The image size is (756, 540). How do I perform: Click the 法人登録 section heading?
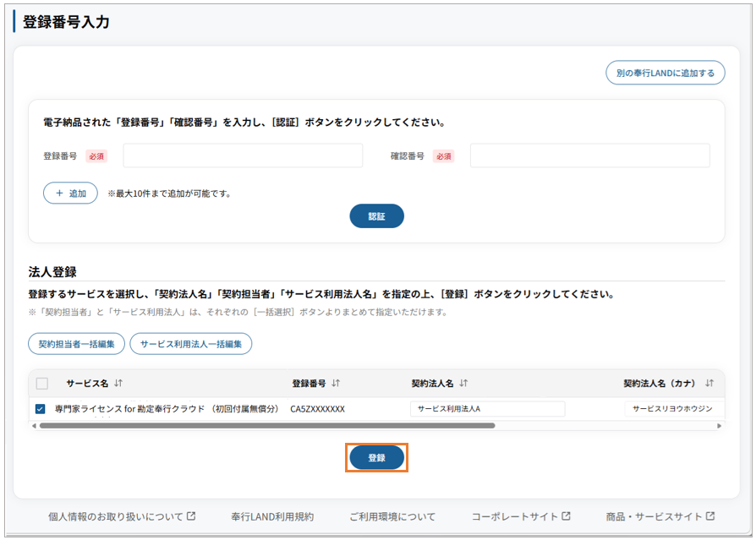coord(52,272)
